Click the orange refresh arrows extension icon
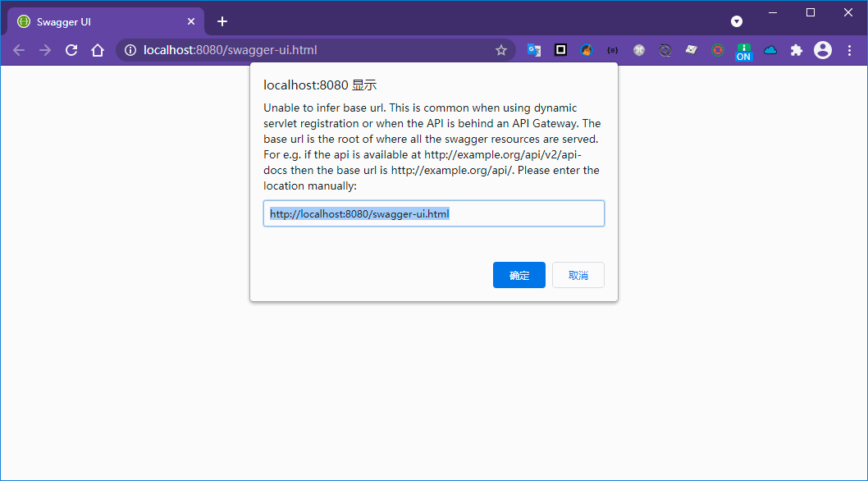868x481 pixels. coord(717,50)
